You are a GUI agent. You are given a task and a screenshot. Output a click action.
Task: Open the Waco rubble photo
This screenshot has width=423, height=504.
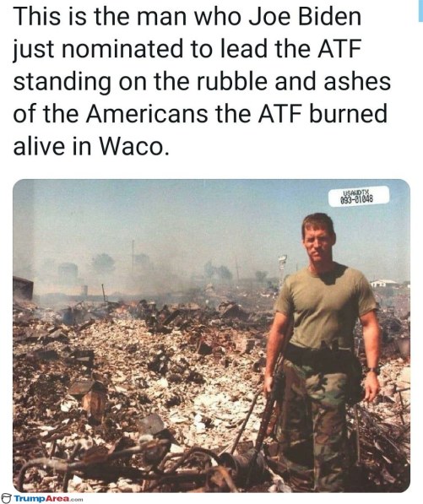[x=211, y=335]
